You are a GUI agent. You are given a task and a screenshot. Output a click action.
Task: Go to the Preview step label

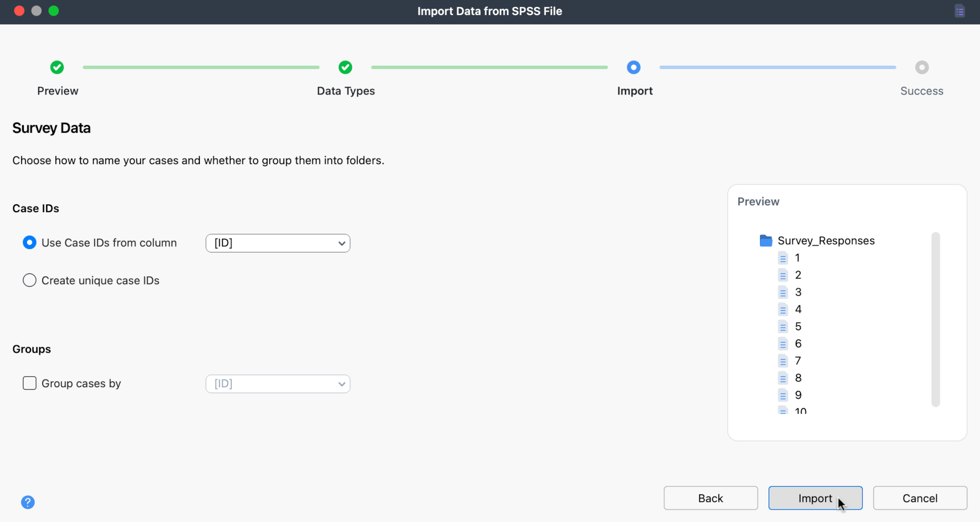tap(58, 91)
